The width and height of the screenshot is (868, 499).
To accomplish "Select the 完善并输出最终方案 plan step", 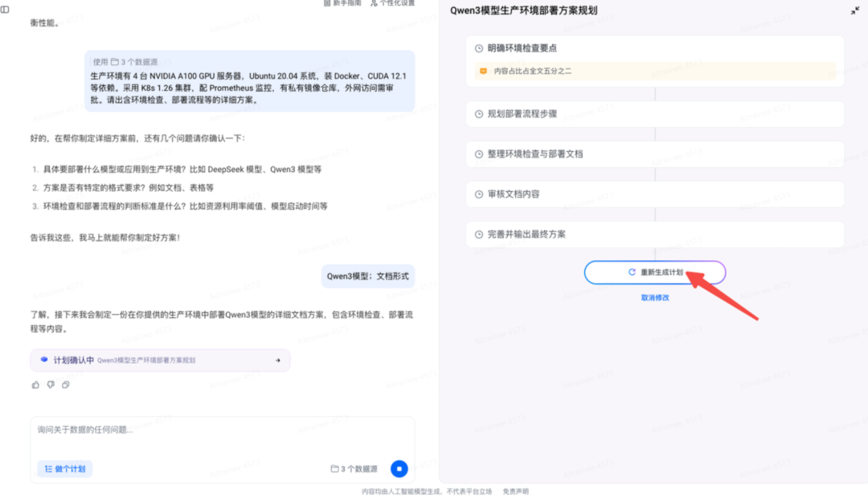I will [x=655, y=235].
